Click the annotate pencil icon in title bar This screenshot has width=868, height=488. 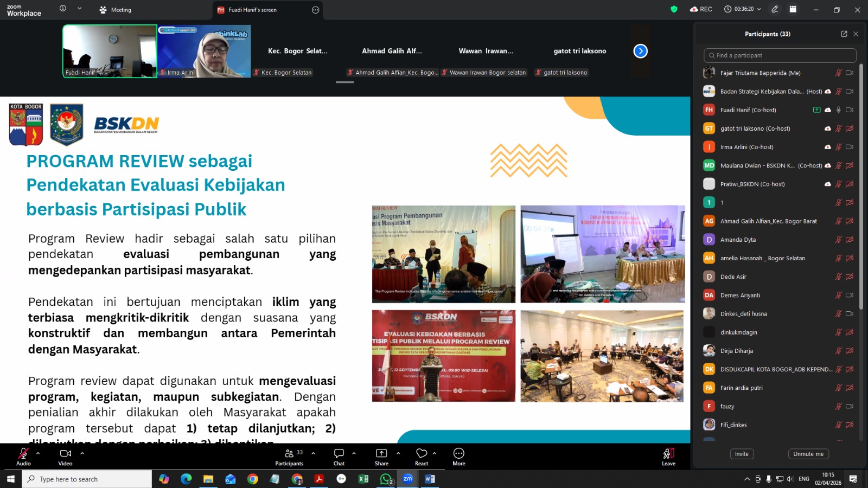point(775,9)
